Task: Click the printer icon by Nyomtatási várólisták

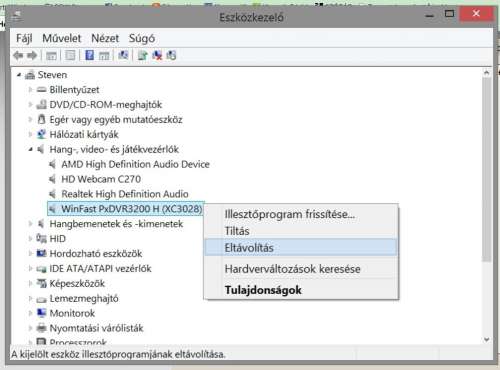Action: (x=41, y=328)
